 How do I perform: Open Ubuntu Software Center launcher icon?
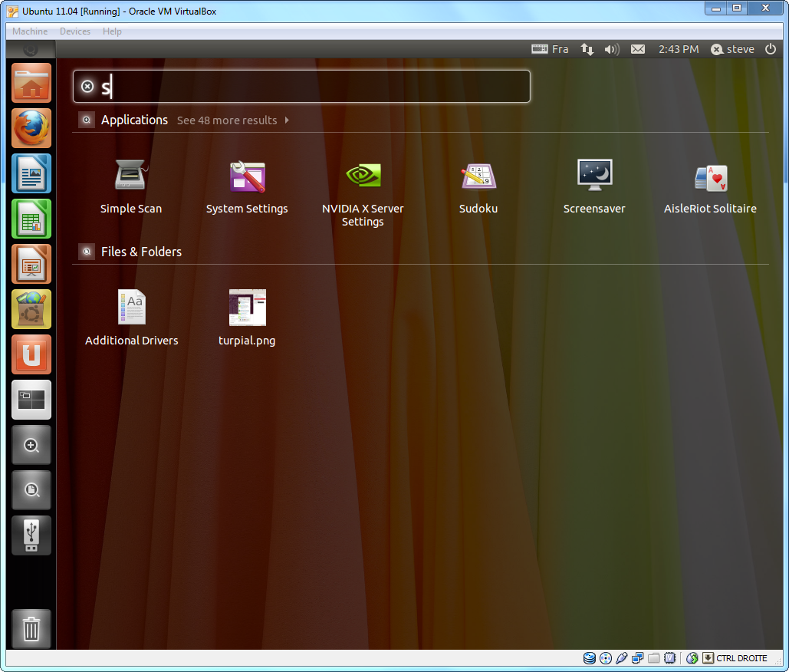coord(31,309)
